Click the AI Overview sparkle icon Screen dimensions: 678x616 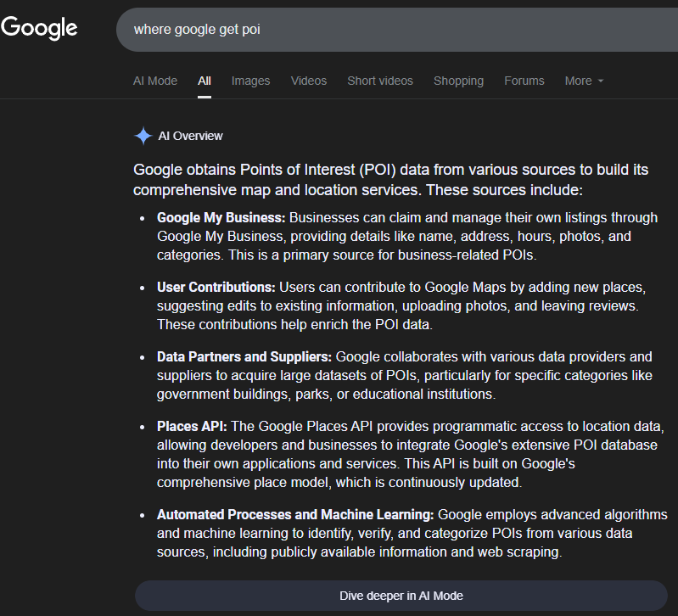143,136
